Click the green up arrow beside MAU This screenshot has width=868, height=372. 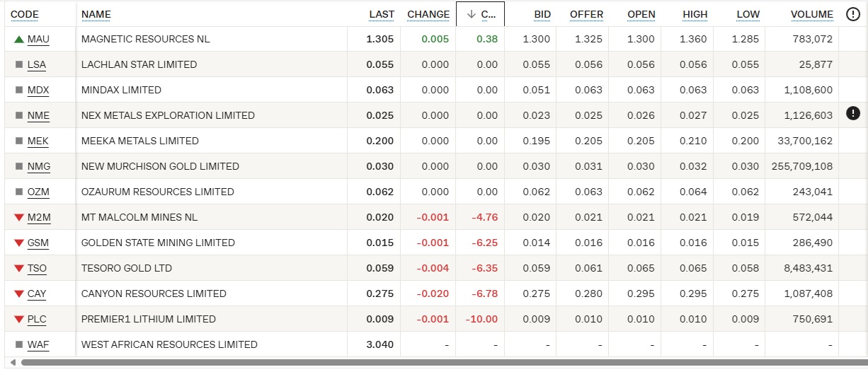coord(19,40)
